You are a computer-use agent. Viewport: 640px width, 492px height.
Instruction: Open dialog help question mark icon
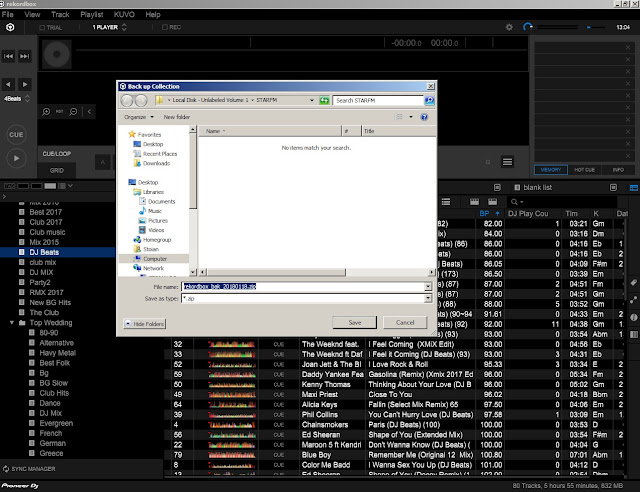point(424,117)
